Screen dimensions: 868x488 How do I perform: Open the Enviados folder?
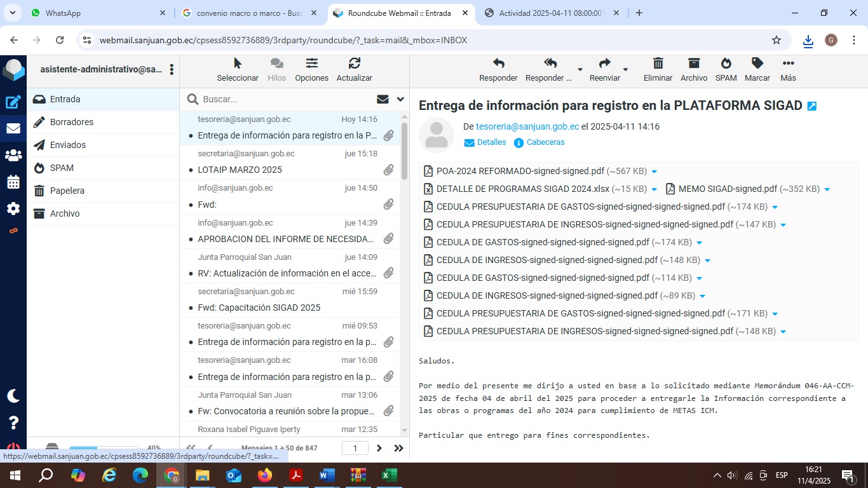(x=67, y=145)
